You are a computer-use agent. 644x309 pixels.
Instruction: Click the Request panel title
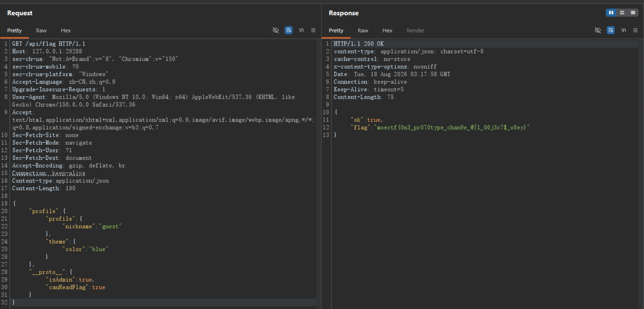click(20, 13)
